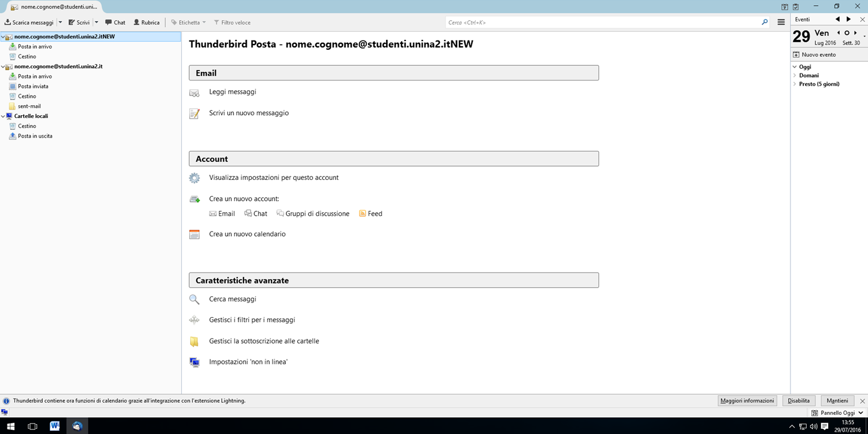Click the Leggi messaggi icon

(x=194, y=93)
